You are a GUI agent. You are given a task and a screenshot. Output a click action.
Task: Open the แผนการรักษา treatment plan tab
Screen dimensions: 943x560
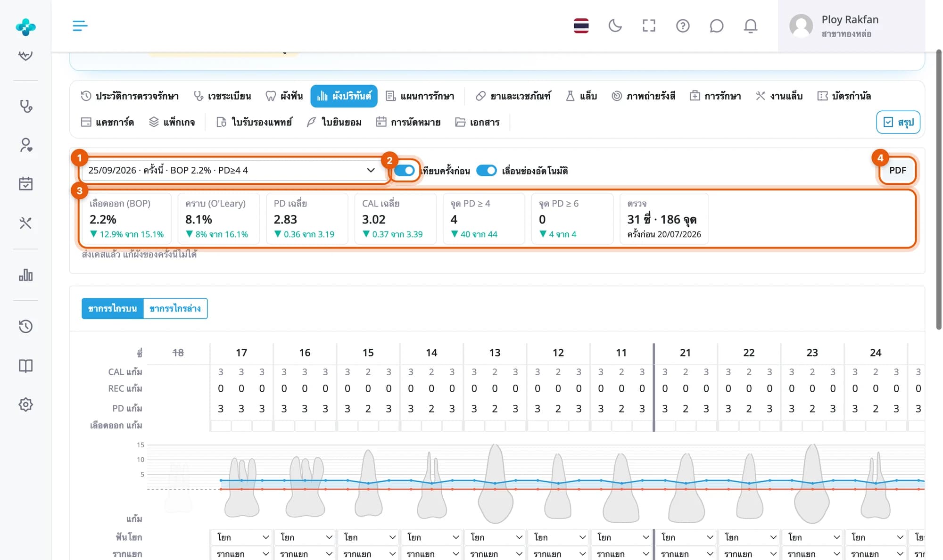pos(420,96)
